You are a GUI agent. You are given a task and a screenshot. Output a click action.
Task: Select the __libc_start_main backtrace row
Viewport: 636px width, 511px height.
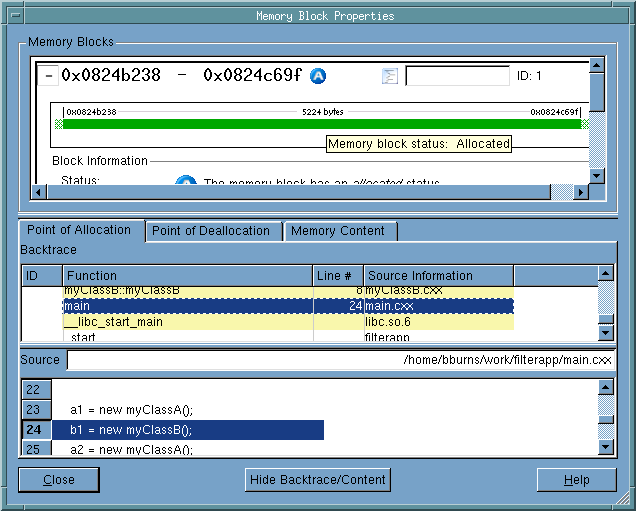[x=113, y=322]
